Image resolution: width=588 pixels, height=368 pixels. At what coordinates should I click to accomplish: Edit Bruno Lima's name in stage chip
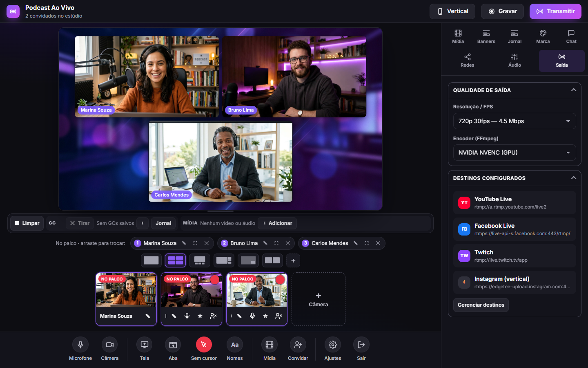(x=265, y=243)
